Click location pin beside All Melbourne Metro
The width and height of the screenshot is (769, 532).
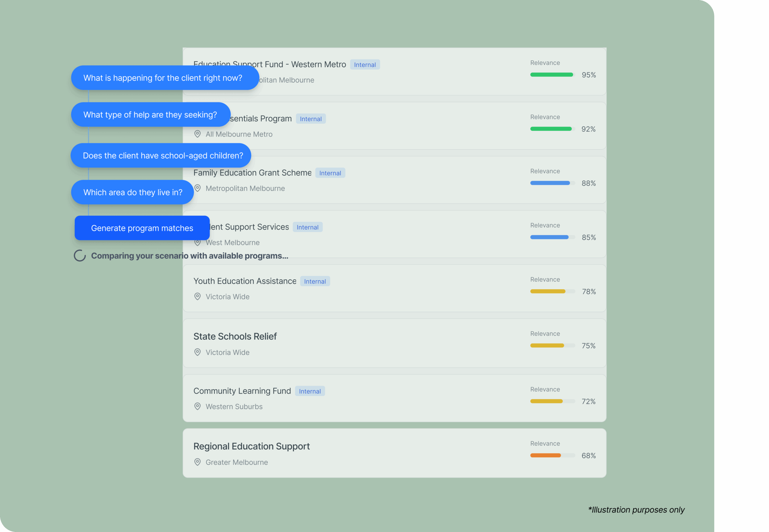[197, 134]
